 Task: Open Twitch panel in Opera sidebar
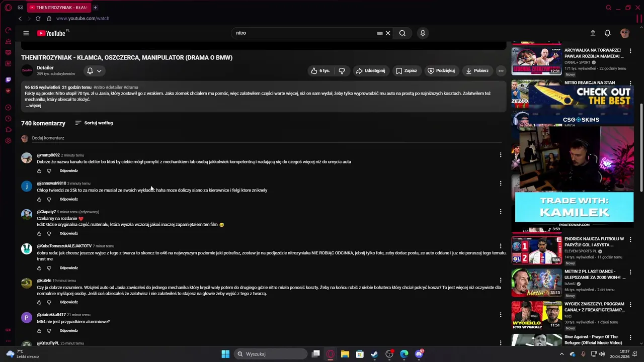(8, 79)
